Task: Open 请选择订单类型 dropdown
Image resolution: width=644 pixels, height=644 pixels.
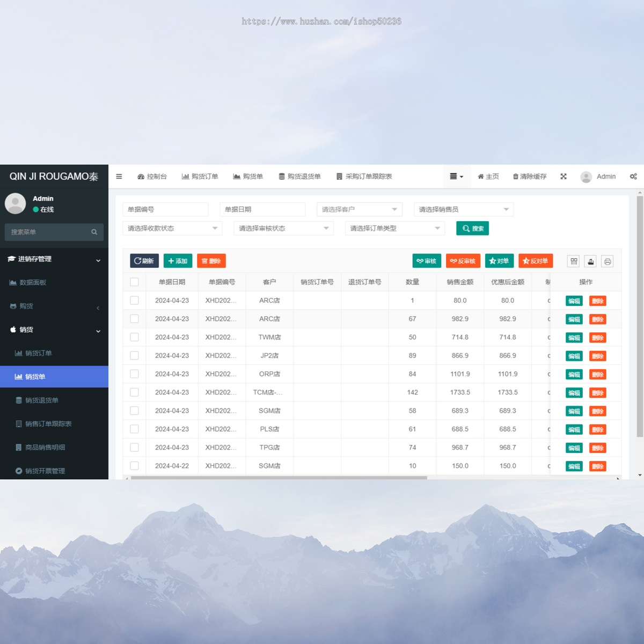Action: click(395, 228)
